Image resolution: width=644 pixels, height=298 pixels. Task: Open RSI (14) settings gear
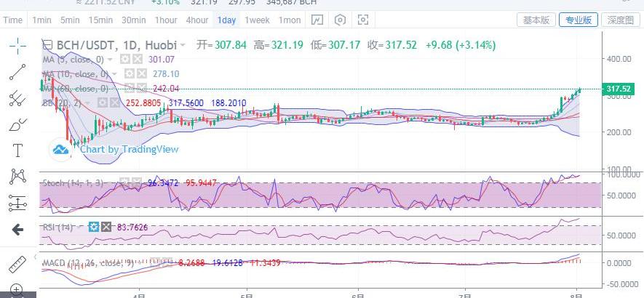[x=94, y=227]
